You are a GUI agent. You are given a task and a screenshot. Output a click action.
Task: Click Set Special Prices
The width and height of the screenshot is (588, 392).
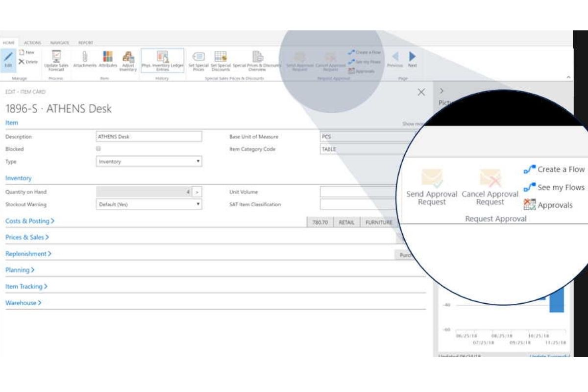pos(198,61)
